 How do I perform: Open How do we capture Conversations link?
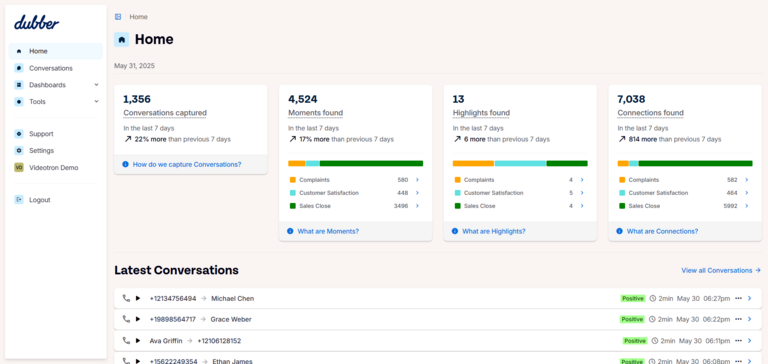coord(187,165)
